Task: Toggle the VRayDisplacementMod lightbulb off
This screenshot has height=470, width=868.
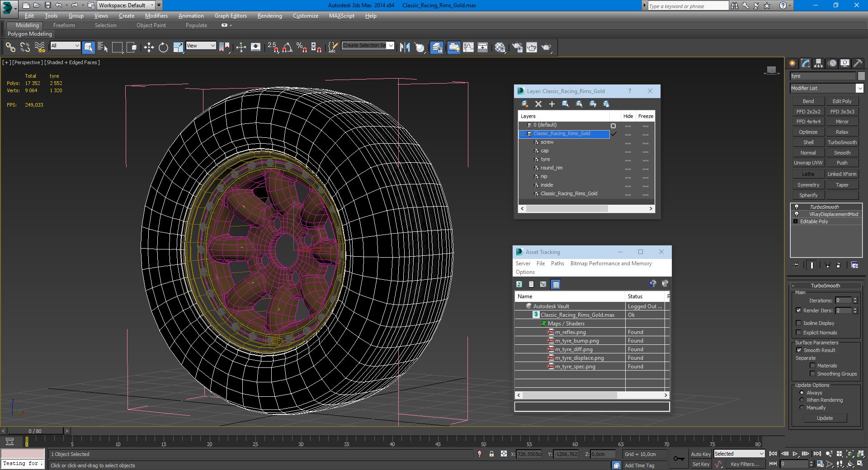Action: [x=797, y=214]
